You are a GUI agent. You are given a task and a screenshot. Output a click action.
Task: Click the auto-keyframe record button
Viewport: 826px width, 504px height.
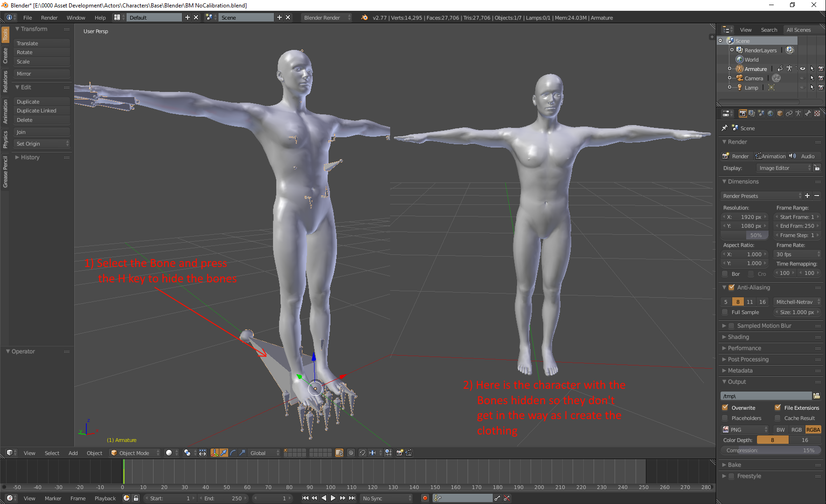[x=425, y=498]
